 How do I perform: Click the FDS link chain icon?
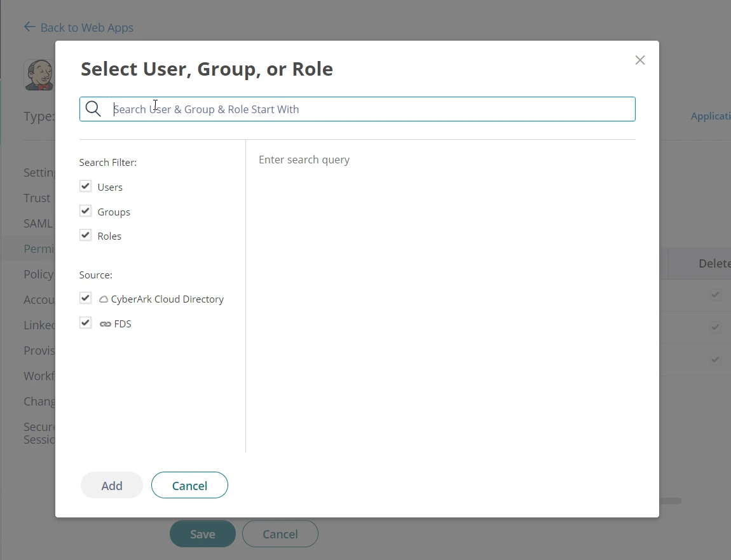pyautogui.click(x=105, y=324)
